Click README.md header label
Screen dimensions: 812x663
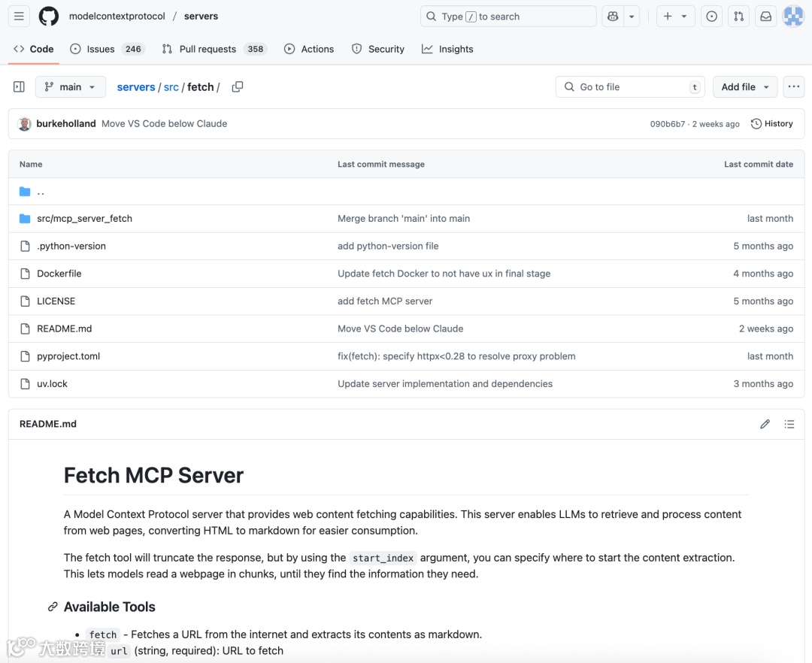[47, 424]
